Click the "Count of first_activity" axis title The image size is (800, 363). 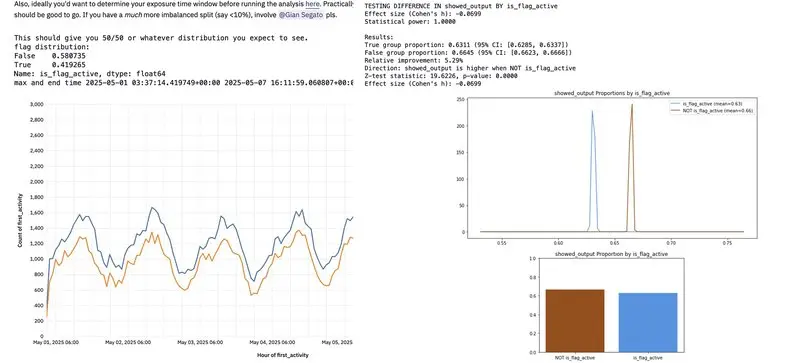coord(20,220)
